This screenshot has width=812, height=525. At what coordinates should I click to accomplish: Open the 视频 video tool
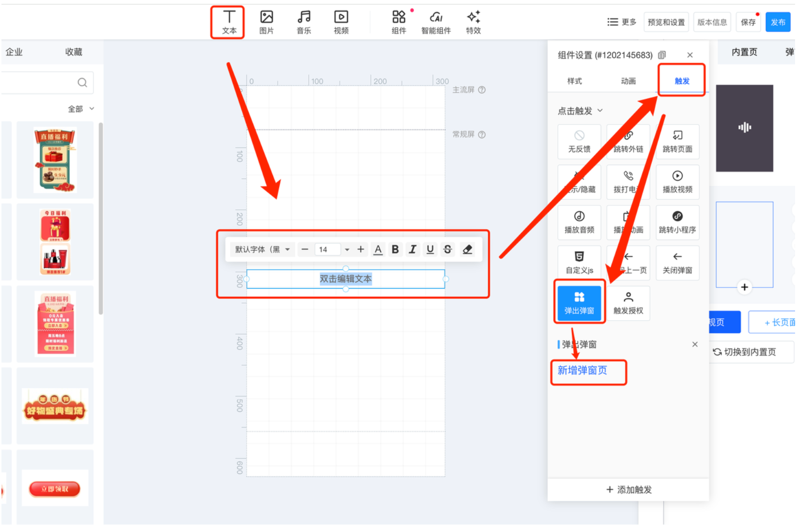[341, 22]
